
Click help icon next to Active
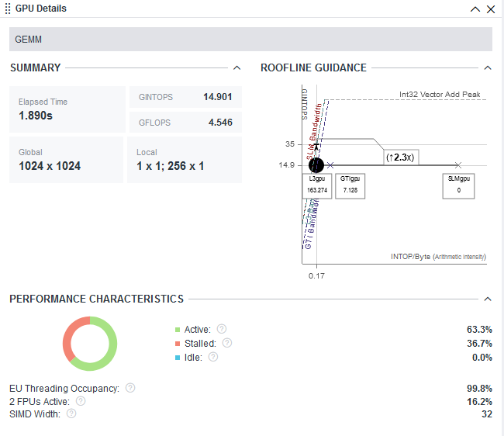221,329
